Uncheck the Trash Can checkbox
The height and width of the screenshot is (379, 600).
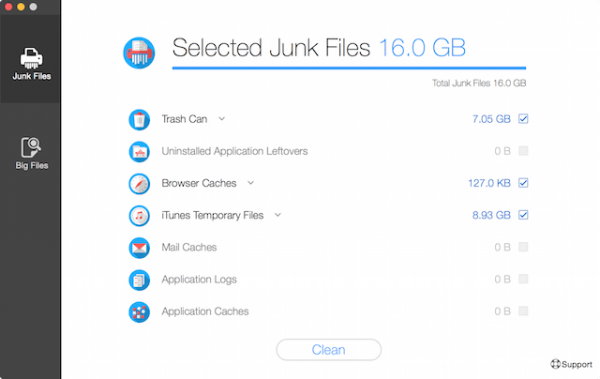[523, 119]
